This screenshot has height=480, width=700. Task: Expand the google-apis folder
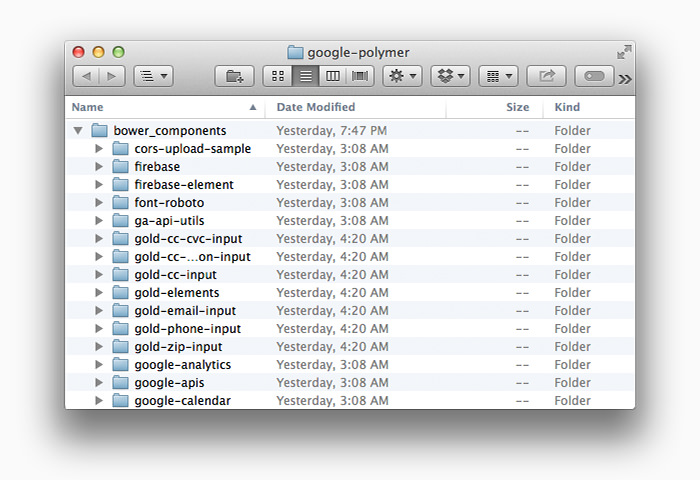tap(99, 383)
